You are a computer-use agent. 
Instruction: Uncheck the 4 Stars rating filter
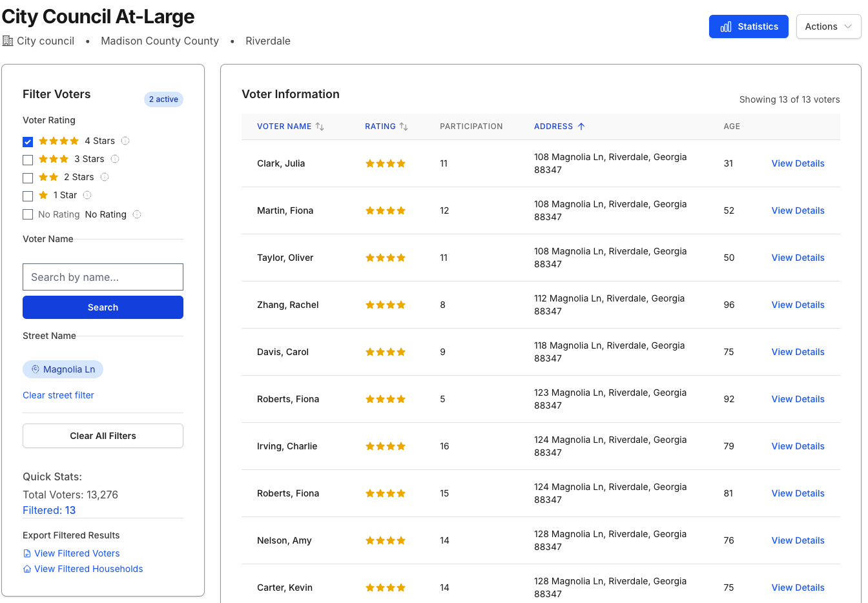click(x=28, y=141)
